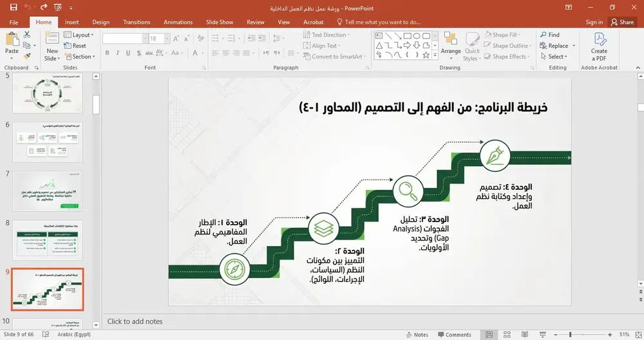Click the Cut scissors icon
Screen dimensions: 644x340
(x=27, y=35)
